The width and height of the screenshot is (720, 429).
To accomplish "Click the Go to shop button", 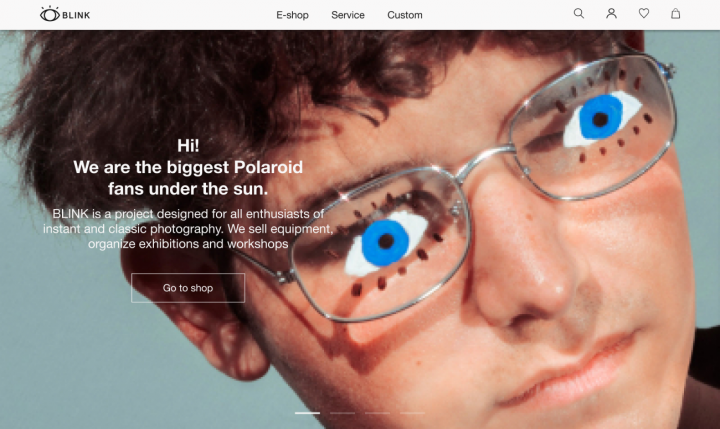I will (x=188, y=288).
